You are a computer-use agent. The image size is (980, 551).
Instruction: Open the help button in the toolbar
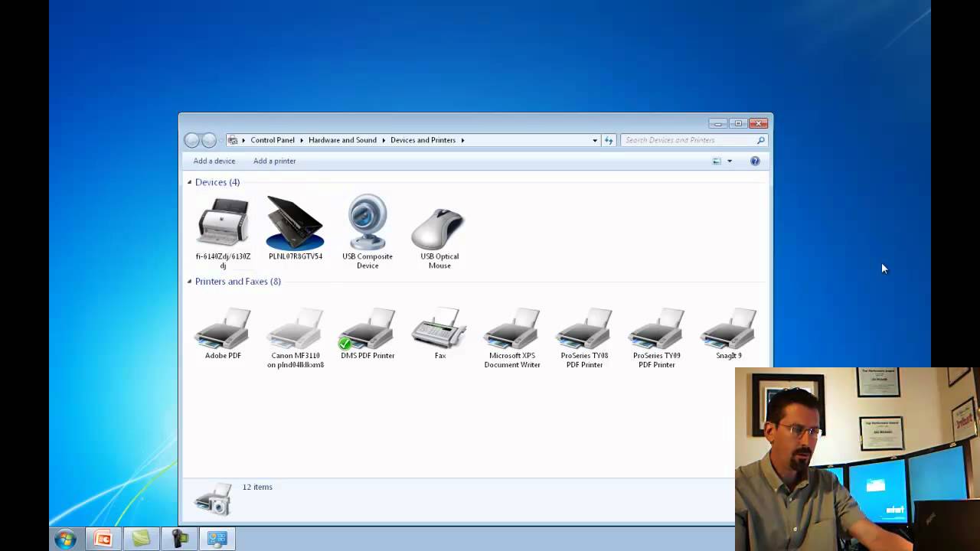point(755,161)
